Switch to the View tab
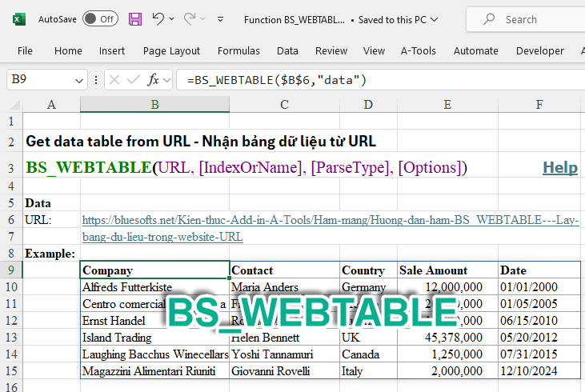Screen dimensions: 585x392 pyautogui.click(x=375, y=50)
